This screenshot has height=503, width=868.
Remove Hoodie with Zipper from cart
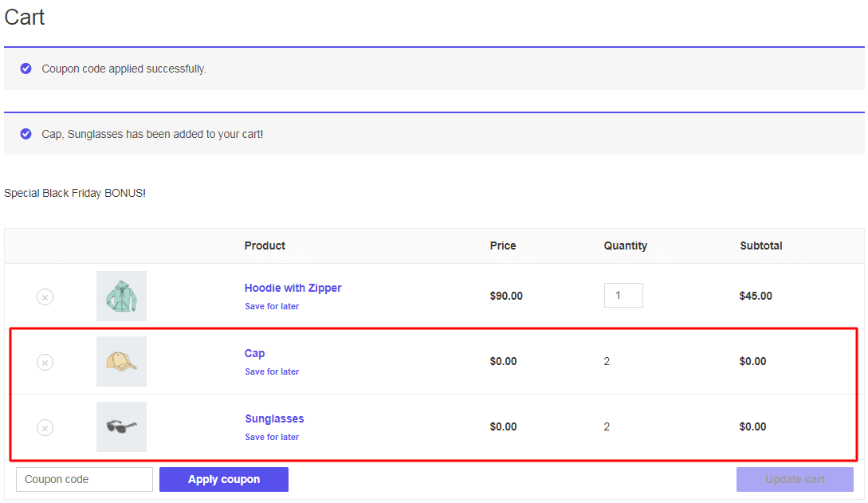point(45,297)
